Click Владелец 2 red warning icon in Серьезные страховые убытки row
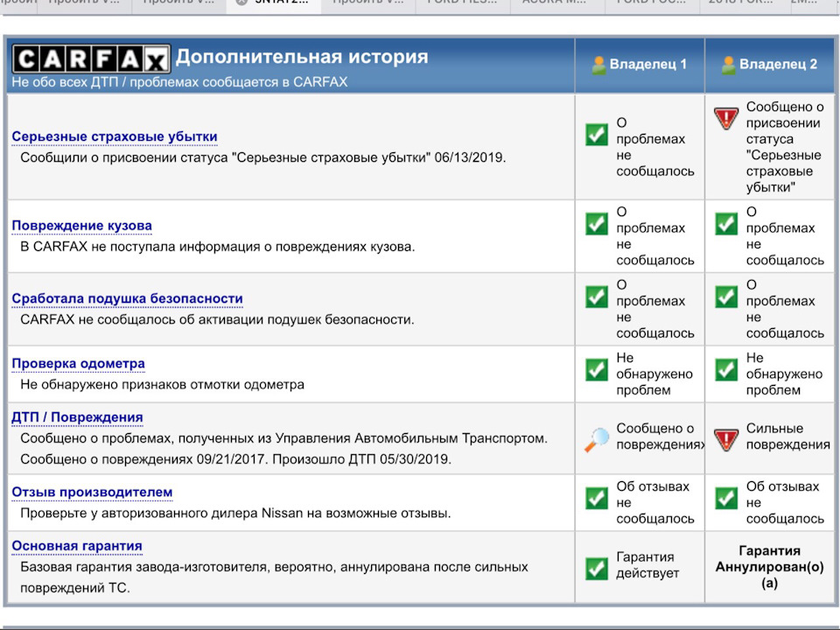The image size is (840, 630). click(x=726, y=118)
